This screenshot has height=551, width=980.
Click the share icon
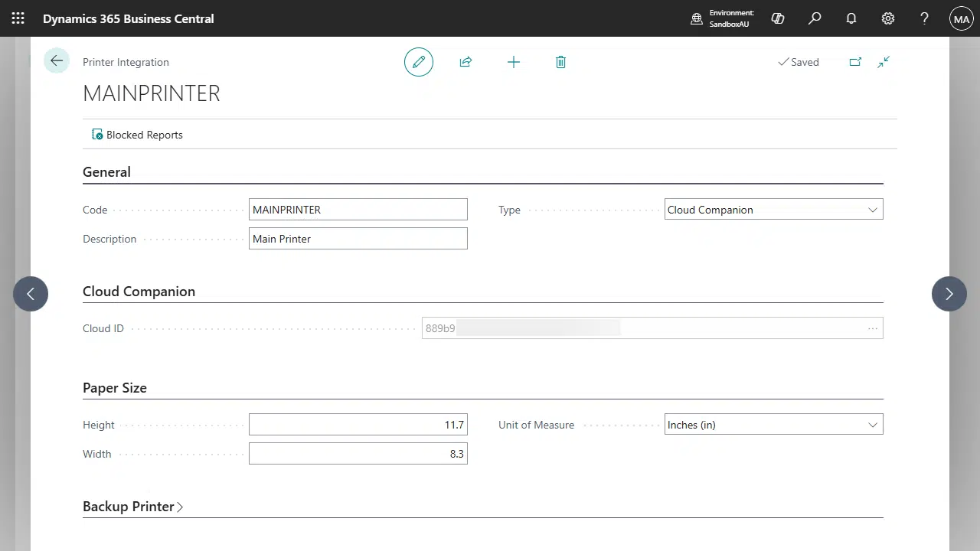click(465, 62)
